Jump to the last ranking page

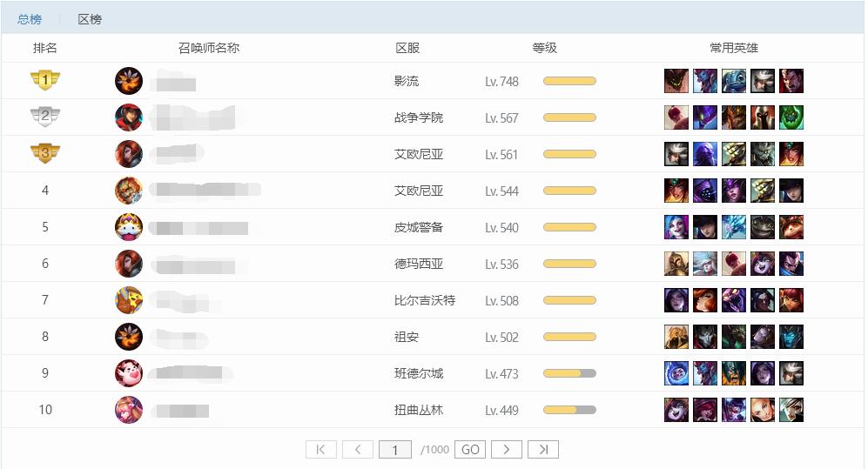[542, 449]
